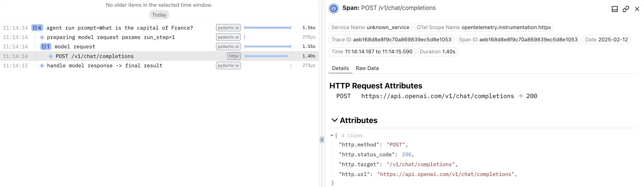Click the Trace ID chip
This screenshot has height=187, width=644.
391,40
